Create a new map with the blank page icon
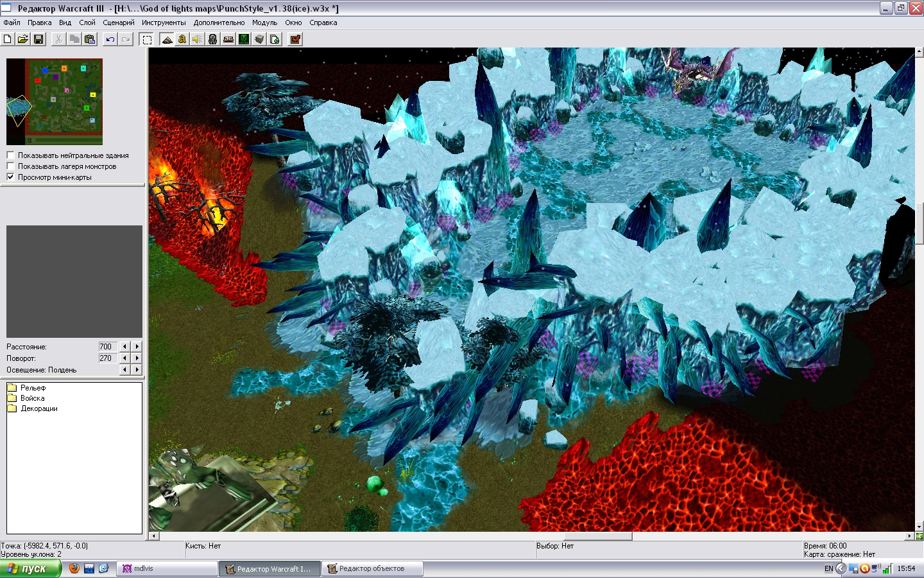Image resolution: width=924 pixels, height=578 pixels. tap(8, 39)
